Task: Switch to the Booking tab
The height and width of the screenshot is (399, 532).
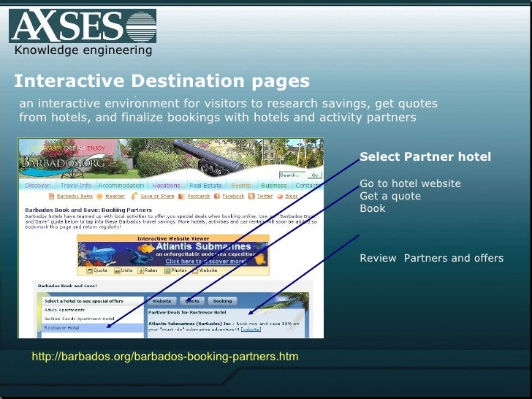Action: coord(222,301)
